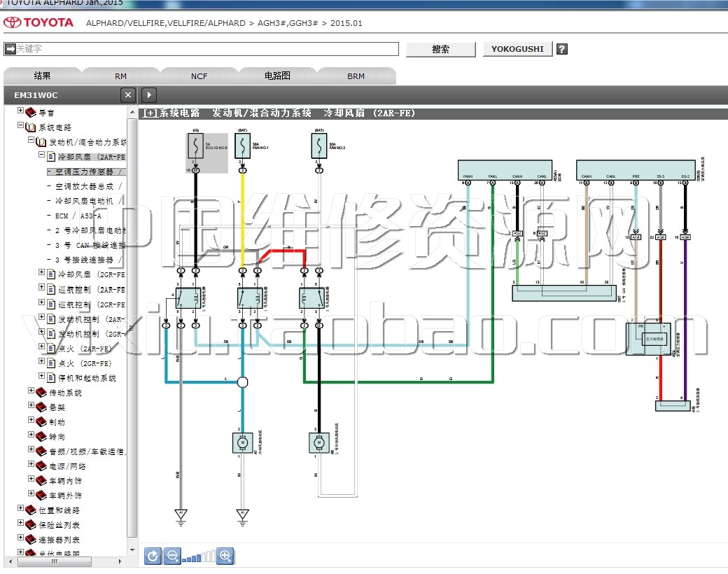This screenshot has height=574, width=728.
Task: Switch to the BRM tab
Action: point(356,76)
